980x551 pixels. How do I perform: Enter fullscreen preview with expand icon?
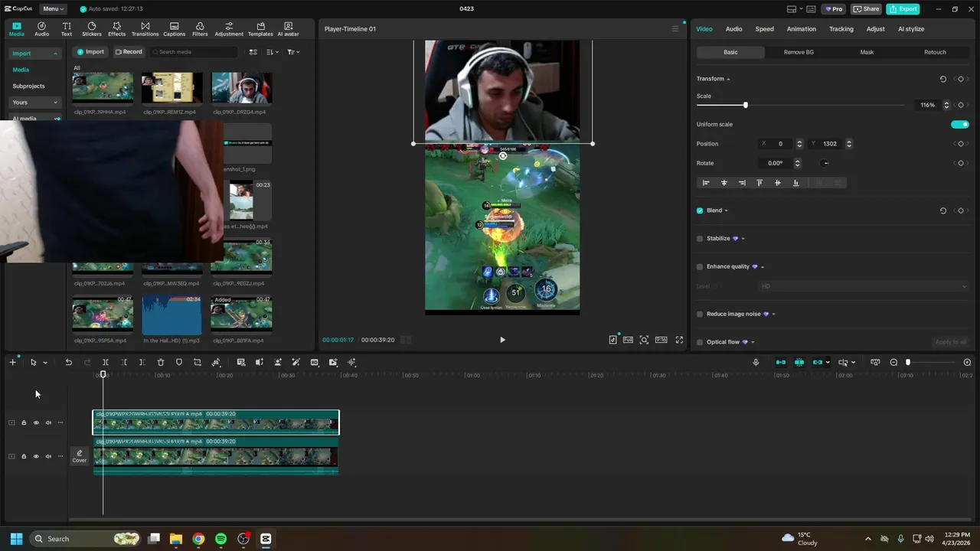click(x=679, y=340)
